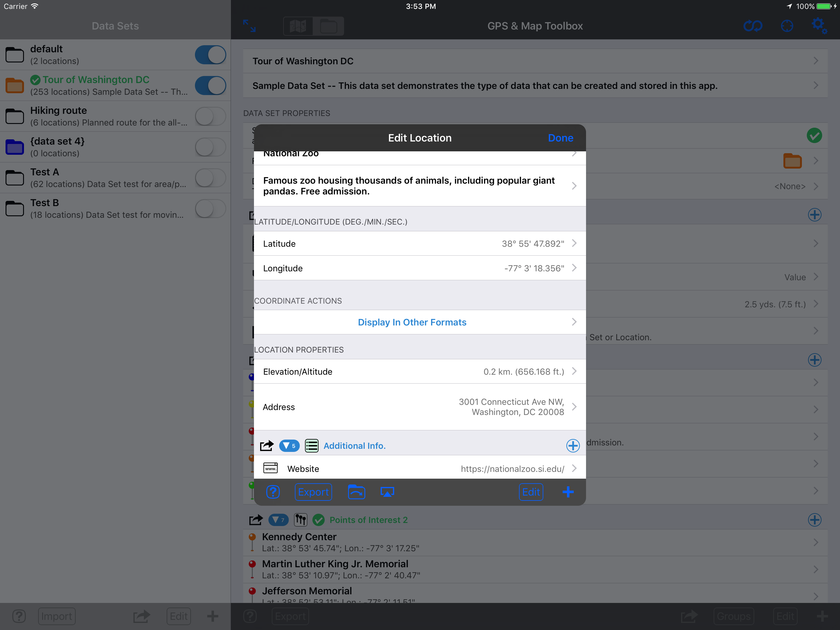The width and height of the screenshot is (840, 630).
Task: Switch to the map view tab
Action: [298, 26]
